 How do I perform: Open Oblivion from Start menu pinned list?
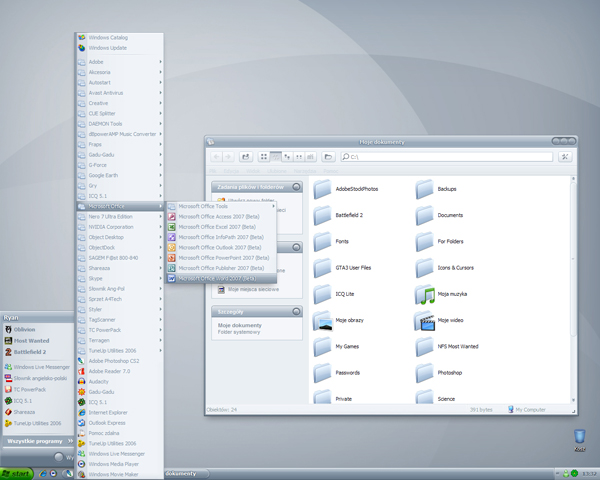38,329
